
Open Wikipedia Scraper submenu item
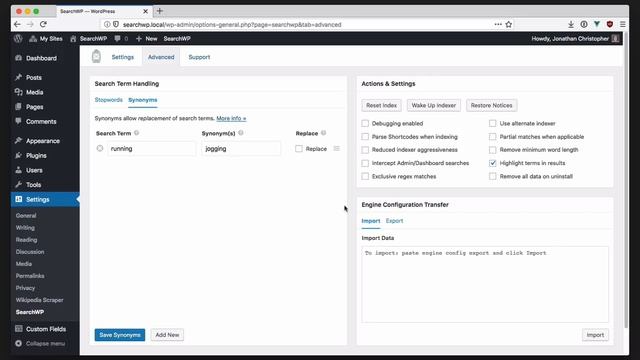(39, 300)
